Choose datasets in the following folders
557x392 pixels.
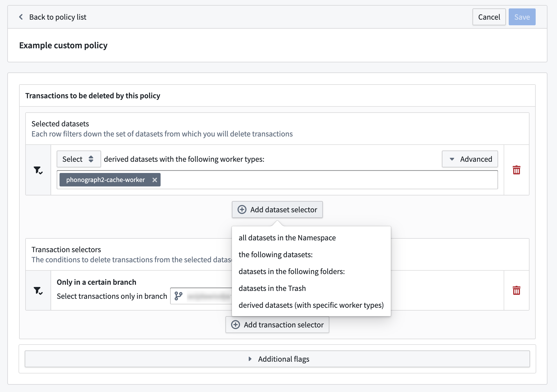point(292,272)
